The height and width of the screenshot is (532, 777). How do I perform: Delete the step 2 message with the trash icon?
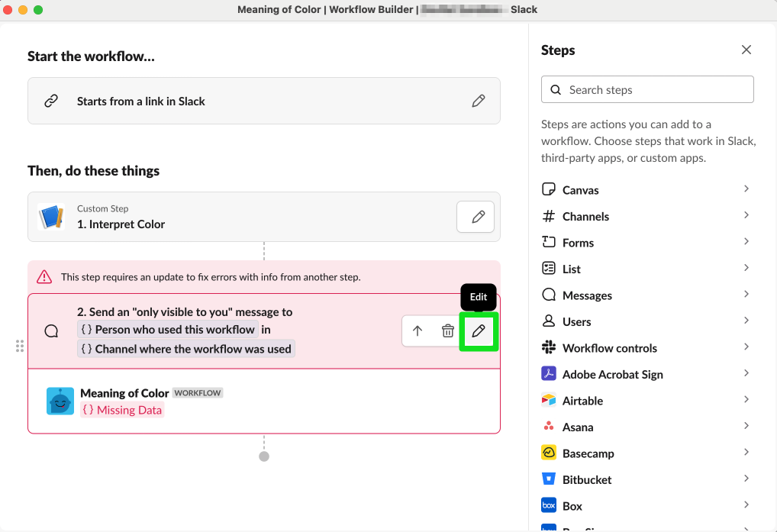(448, 330)
